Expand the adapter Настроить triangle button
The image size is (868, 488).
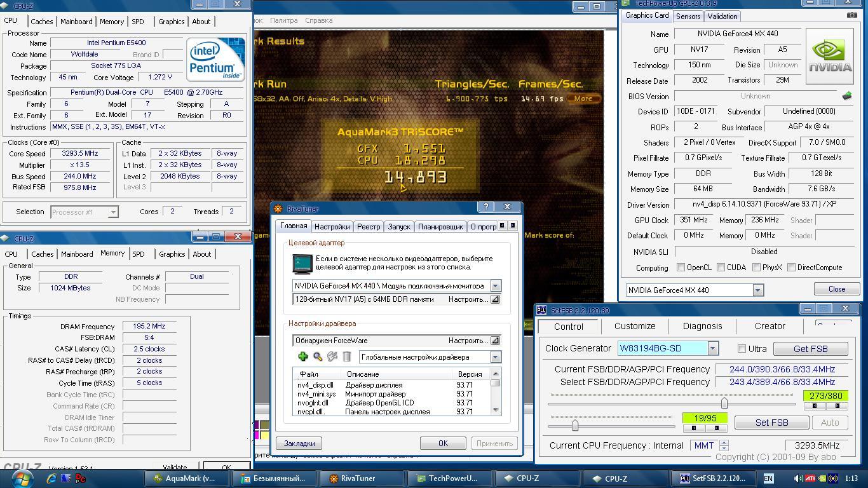coord(495,299)
